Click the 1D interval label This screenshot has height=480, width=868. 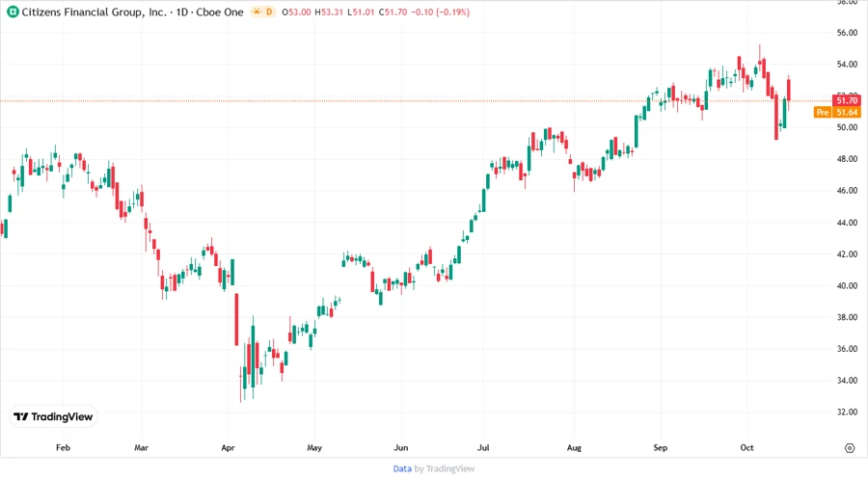coord(182,13)
